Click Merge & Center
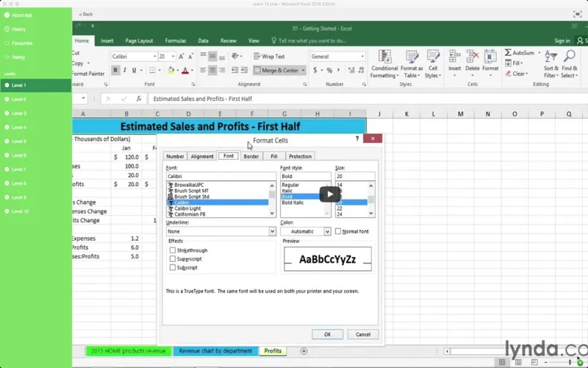Screen dimensions: 588x368 [x=276, y=70]
